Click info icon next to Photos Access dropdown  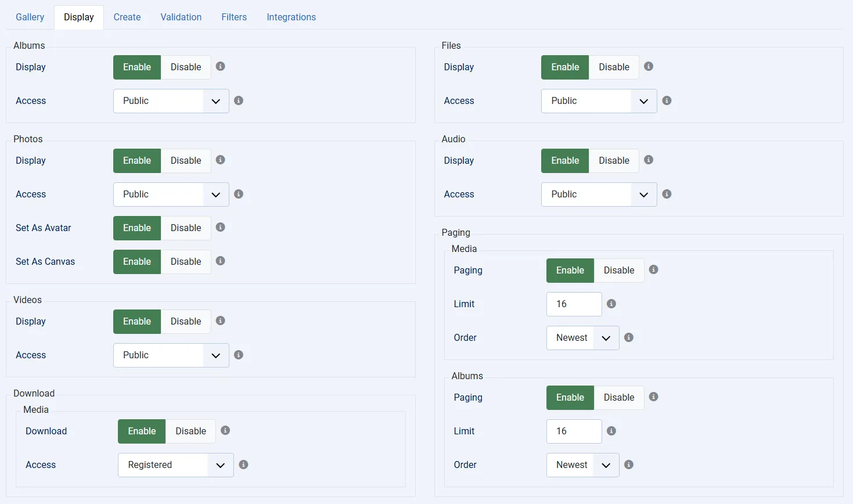239,194
